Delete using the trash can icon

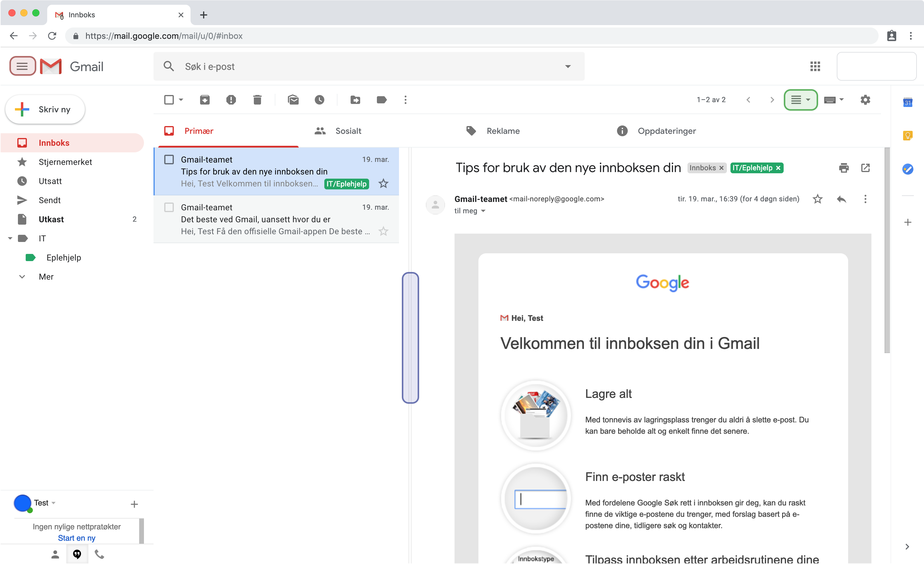pos(257,100)
